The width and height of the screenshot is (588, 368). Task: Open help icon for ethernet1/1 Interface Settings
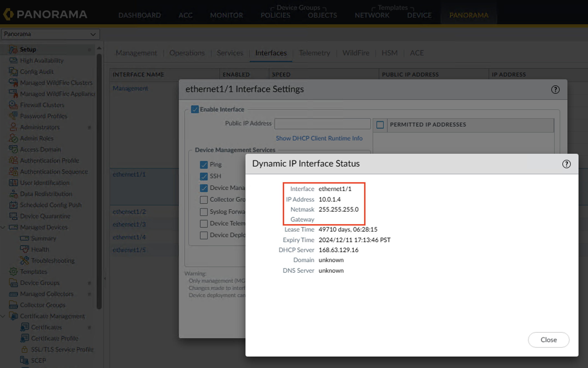click(555, 89)
